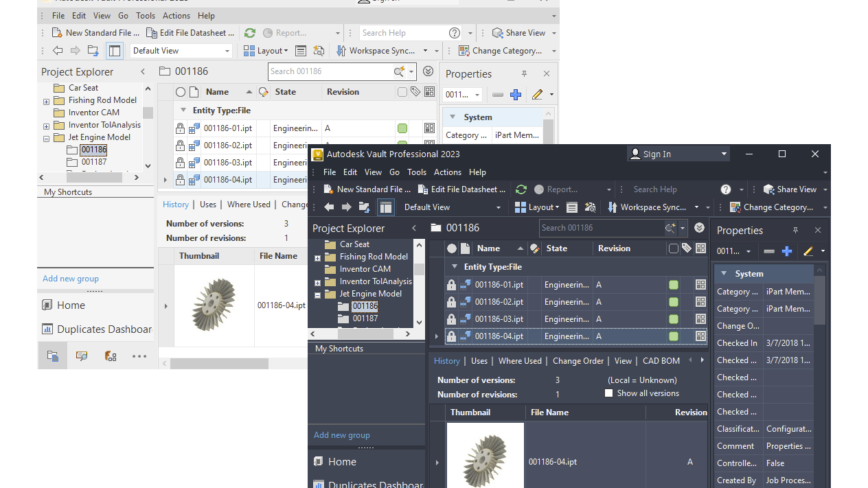
Task: Click the green Refresh icon in dark window
Action: (521, 189)
